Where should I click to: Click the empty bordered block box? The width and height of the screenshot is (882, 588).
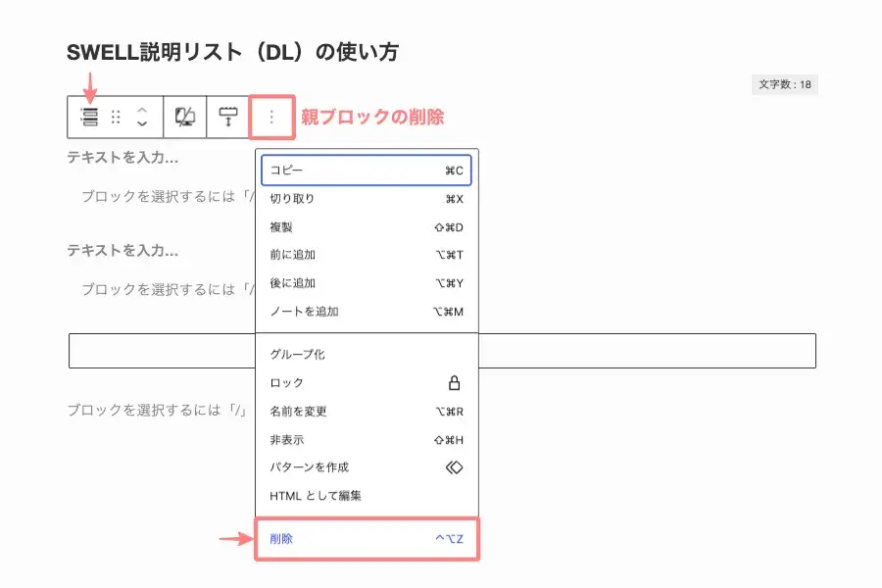click(442, 351)
